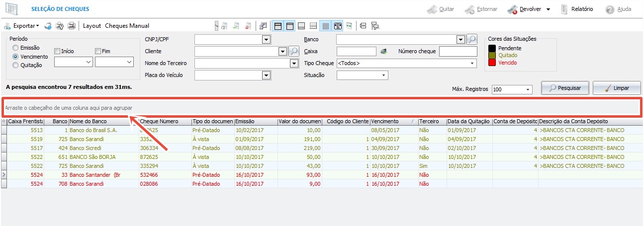
Task: Open the Cliente dropdown
Action: (283, 51)
